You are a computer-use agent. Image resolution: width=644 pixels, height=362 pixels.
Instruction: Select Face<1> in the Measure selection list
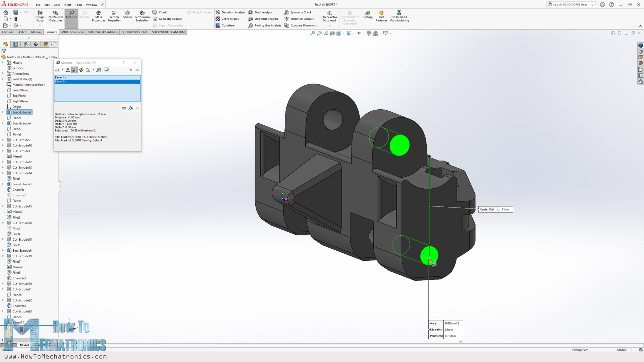[60, 77]
